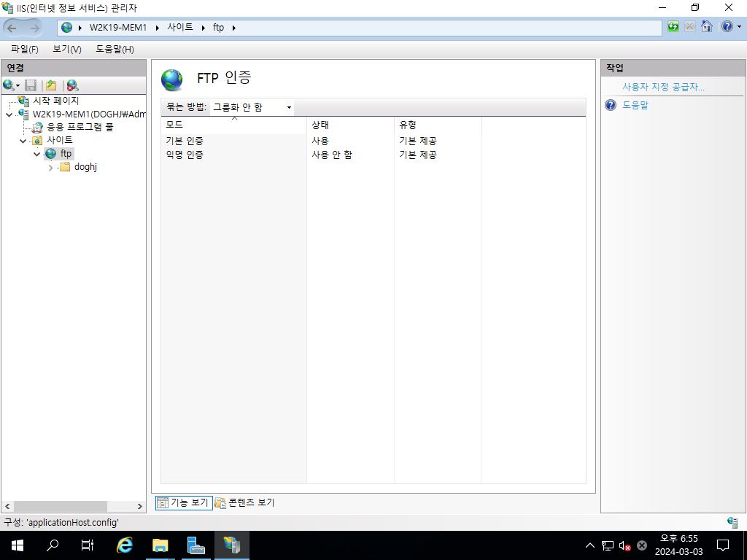Click the muted volume tray icon
747x560 pixels.
coord(624,545)
